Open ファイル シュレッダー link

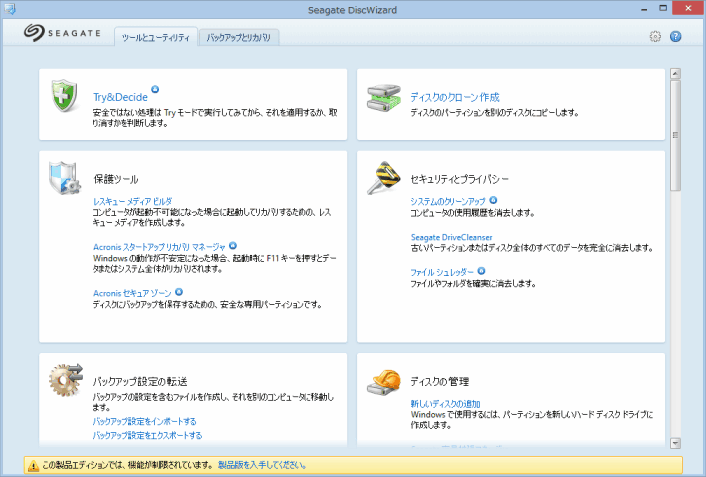click(442, 272)
